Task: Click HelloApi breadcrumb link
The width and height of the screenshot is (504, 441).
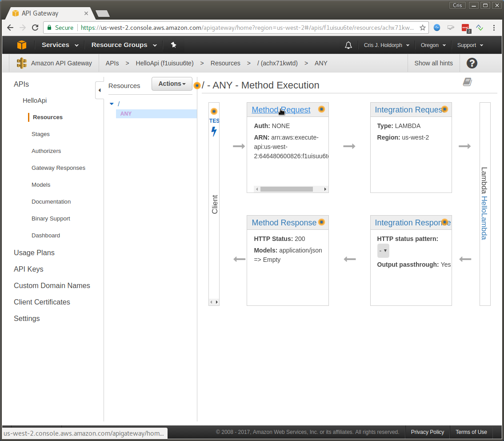Action: click(164, 63)
